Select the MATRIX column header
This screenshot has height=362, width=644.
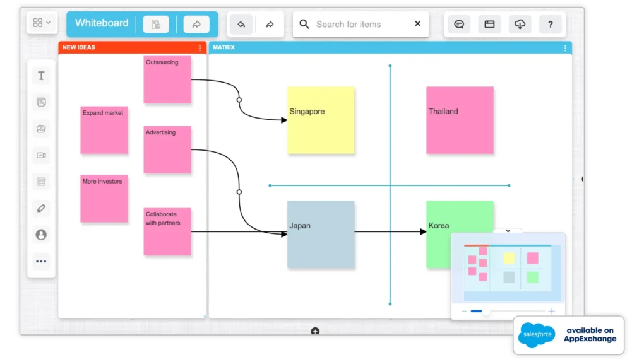(x=390, y=47)
